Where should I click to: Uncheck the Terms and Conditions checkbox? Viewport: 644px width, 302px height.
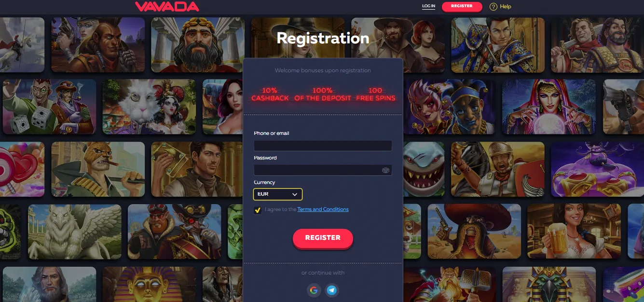click(258, 210)
